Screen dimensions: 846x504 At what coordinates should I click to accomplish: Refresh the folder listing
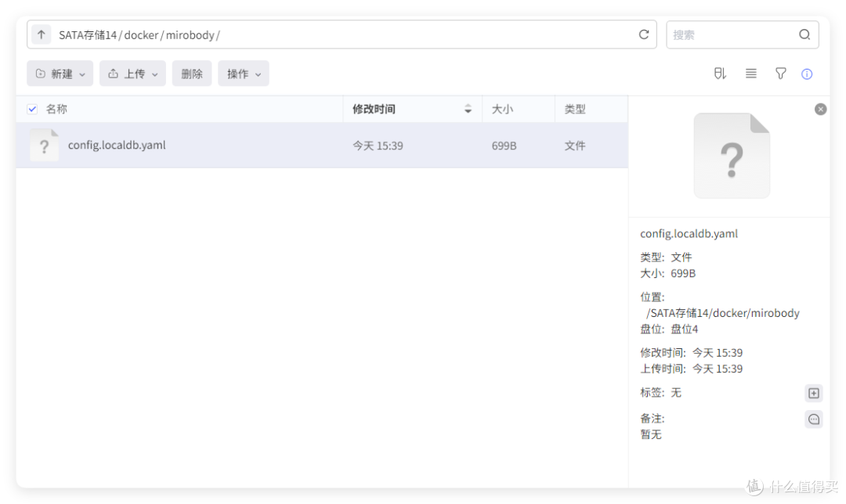(644, 34)
